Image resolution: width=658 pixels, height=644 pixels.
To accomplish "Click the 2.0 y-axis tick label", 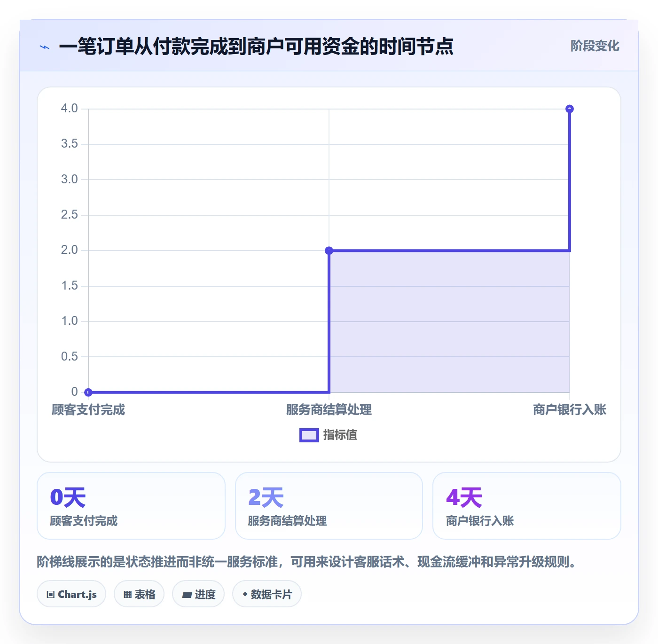I will coord(70,250).
